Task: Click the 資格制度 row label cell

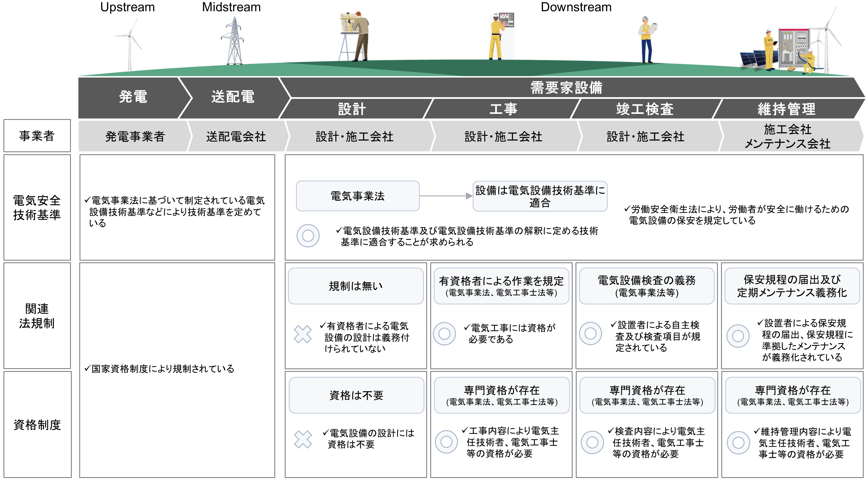Action: tap(37, 424)
